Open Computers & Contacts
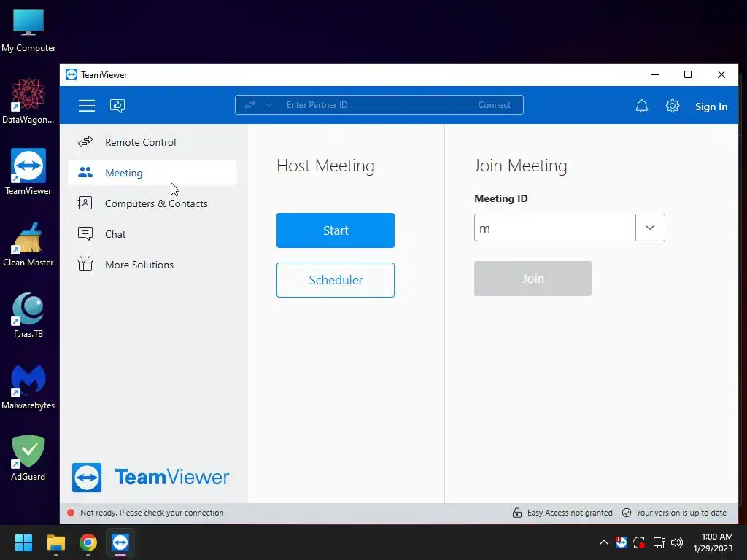Screen dimensions: 747x560 click(152, 203)
